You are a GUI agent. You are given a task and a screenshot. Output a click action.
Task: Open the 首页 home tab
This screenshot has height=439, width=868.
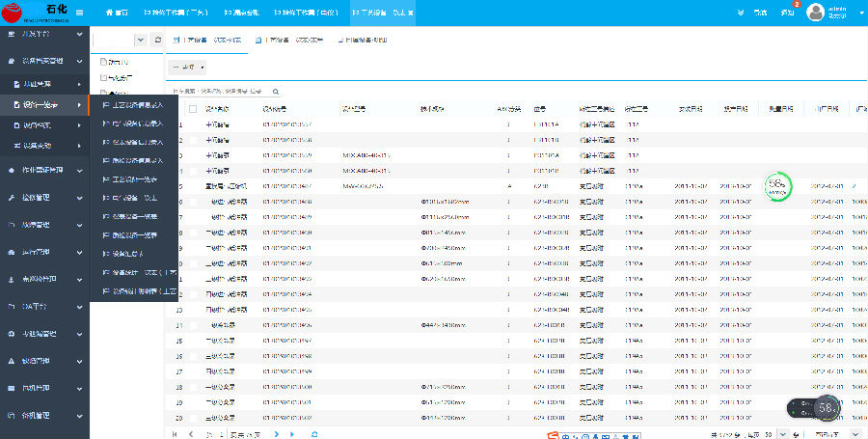point(117,13)
